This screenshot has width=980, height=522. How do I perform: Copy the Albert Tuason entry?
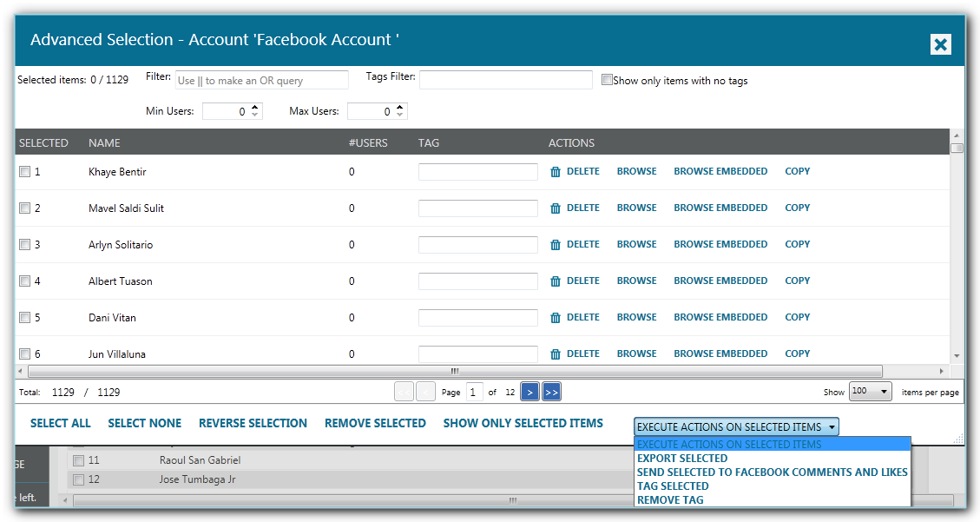(x=797, y=281)
